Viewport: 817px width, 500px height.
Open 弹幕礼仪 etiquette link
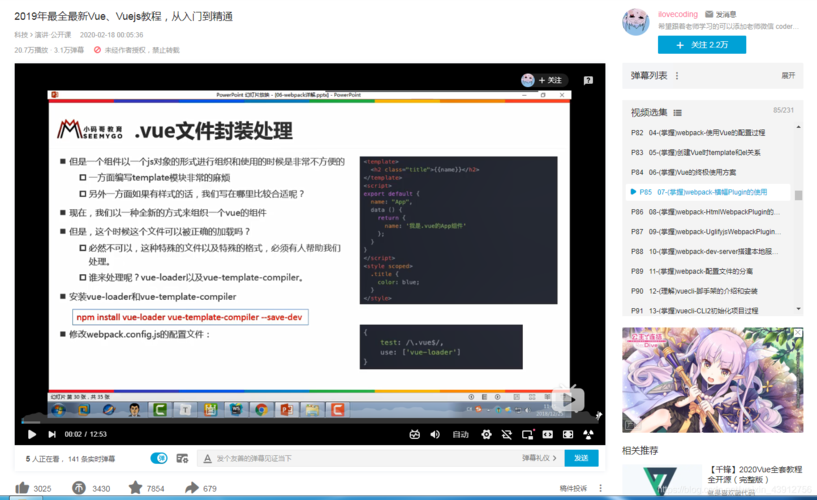pyautogui.click(x=539, y=458)
